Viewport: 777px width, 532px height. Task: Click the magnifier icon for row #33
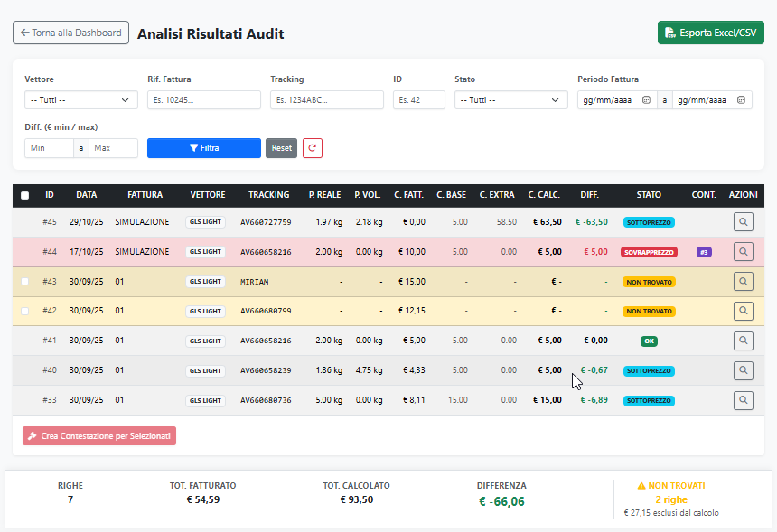click(x=744, y=399)
